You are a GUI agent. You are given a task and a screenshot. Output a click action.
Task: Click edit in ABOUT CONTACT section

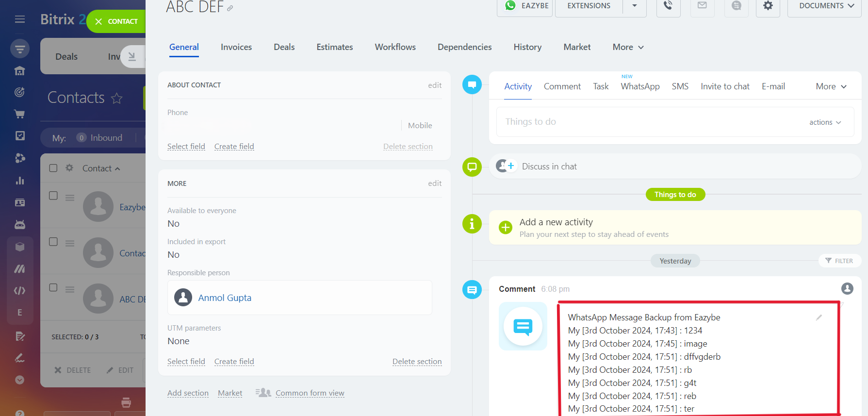pos(435,85)
